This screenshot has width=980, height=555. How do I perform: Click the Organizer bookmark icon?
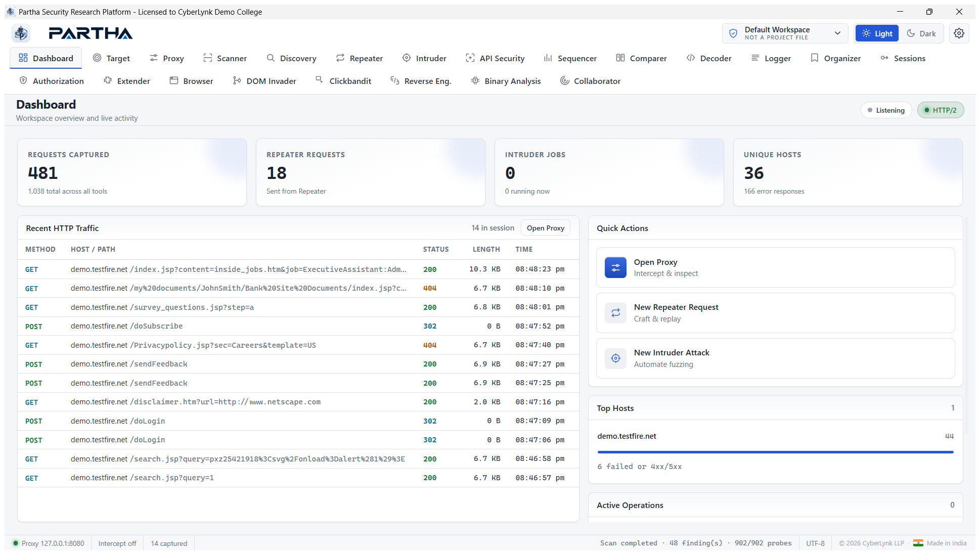[815, 58]
